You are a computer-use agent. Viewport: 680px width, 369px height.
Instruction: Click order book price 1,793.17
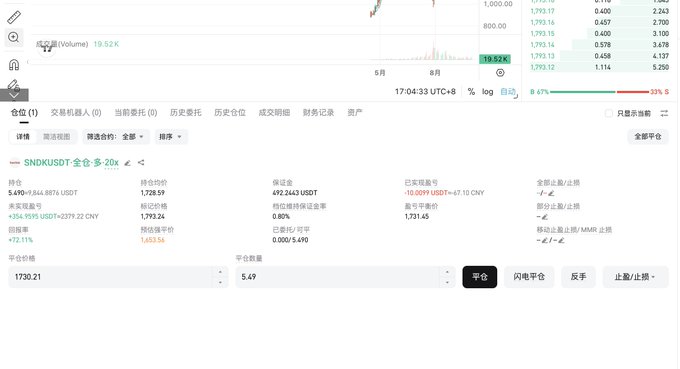pos(542,11)
